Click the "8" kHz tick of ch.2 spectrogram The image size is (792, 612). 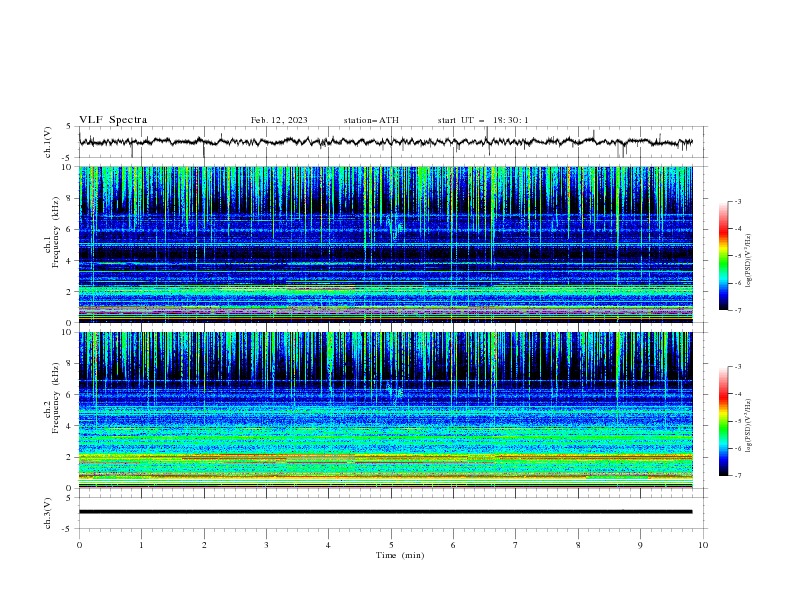point(70,364)
